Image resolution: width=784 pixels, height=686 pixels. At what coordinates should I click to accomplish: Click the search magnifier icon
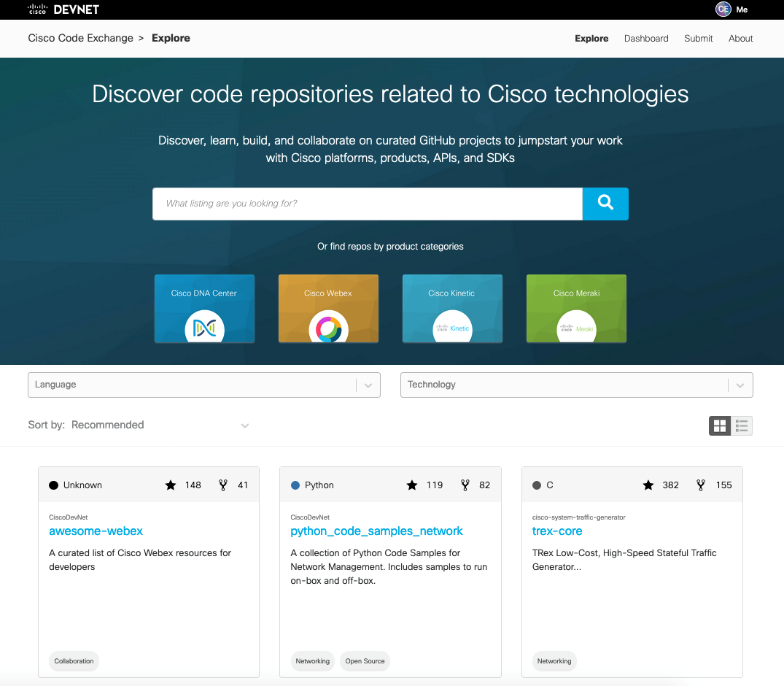[x=605, y=204]
